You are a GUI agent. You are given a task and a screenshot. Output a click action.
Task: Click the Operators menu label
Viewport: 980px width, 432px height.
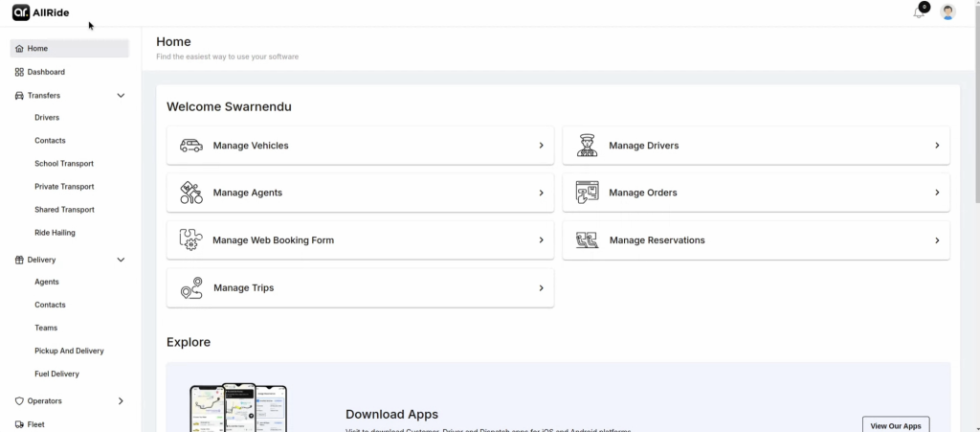[x=44, y=400]
